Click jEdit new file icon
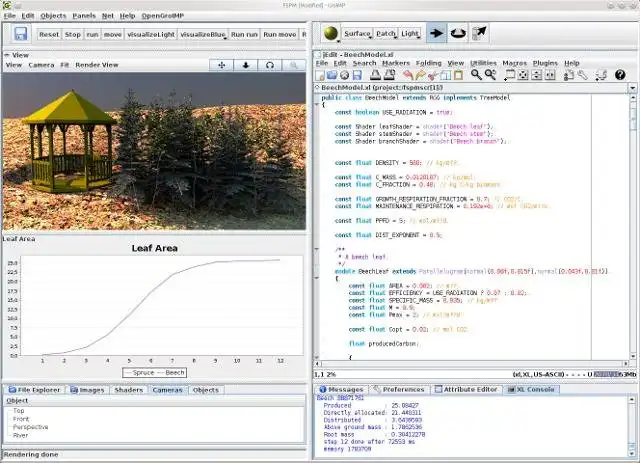This screenshot has height=463, width=640. coord(320,75)
